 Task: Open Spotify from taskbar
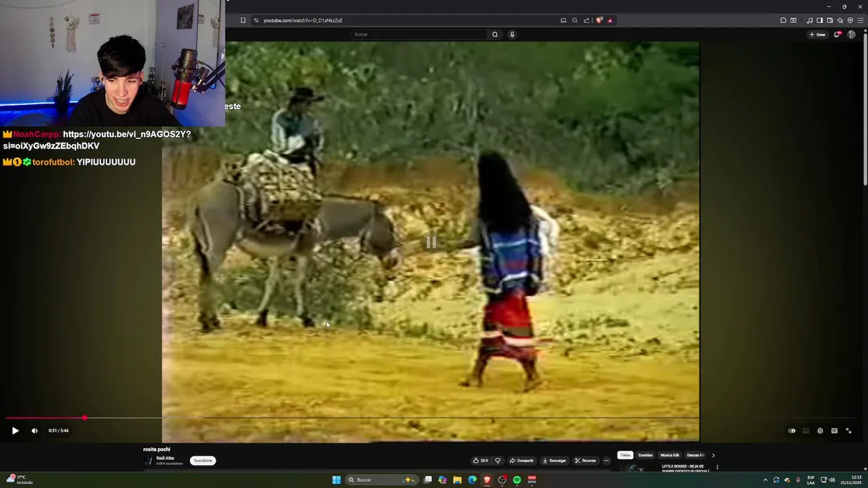[517, 480]
